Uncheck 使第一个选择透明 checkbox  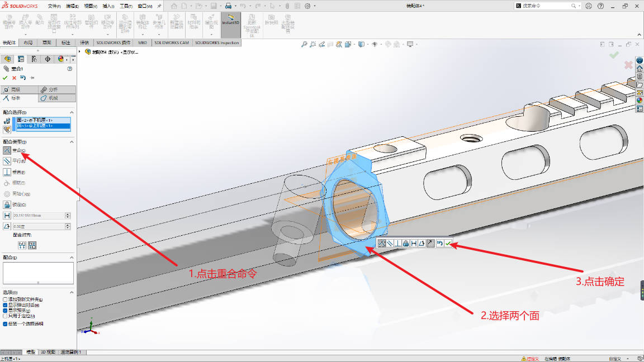[x=5, y=324]
